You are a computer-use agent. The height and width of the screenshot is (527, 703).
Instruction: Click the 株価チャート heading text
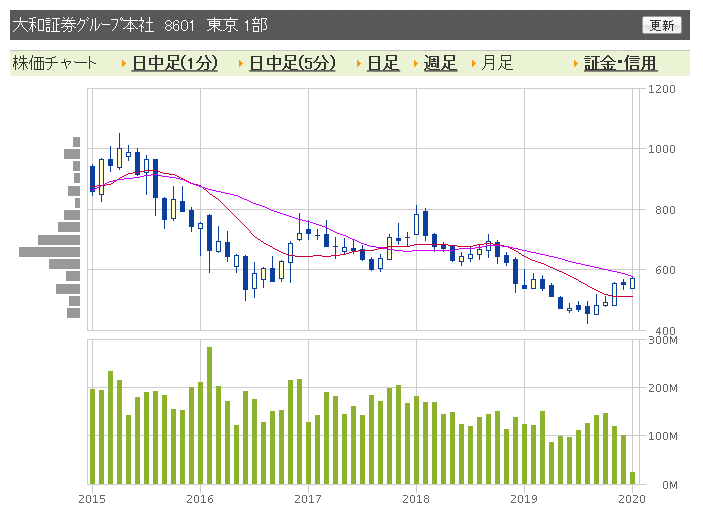point(55,63)
